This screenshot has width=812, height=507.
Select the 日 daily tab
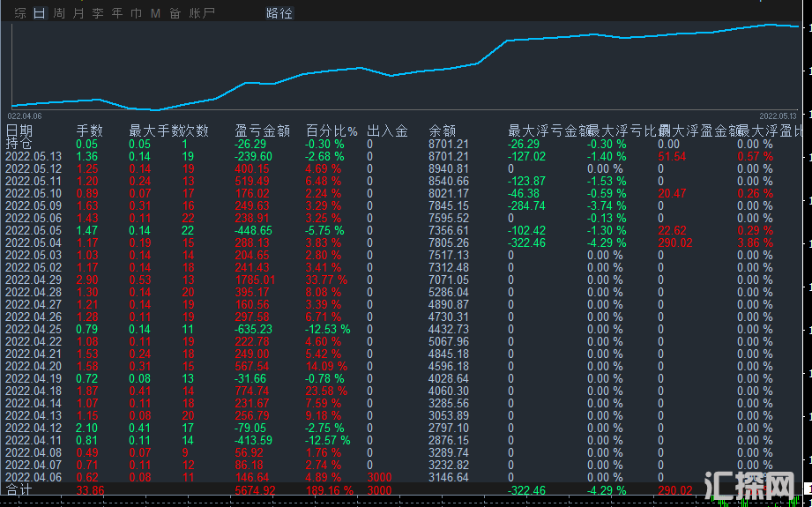pos(40,13)
